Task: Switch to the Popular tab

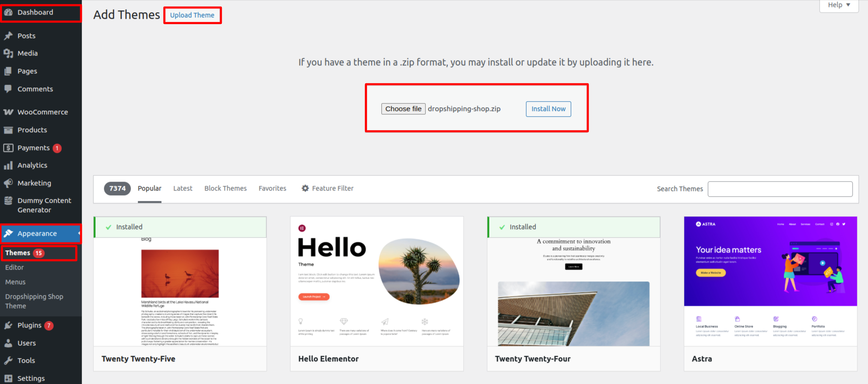Action: pos(150,188)
